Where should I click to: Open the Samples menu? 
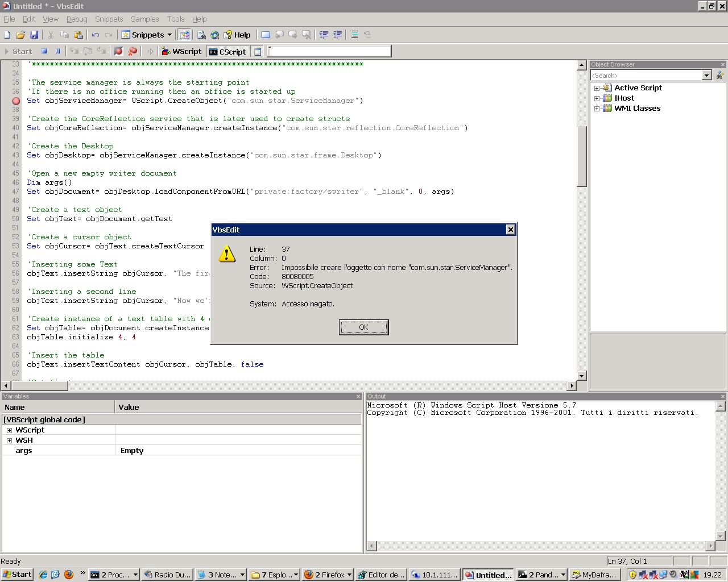click(144, 19)
